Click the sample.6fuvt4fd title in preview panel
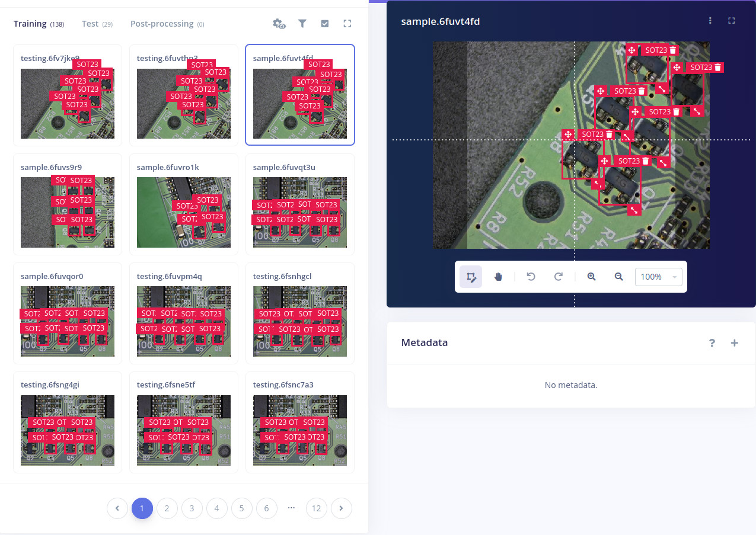Viewport: 756px width, 535px height. click(441, 21)
